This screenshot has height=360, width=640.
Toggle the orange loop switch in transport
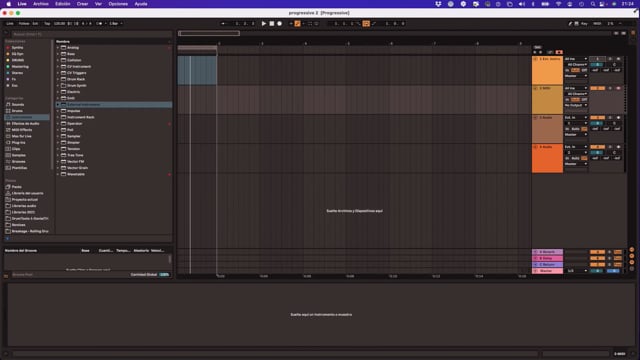coord(366,24)
